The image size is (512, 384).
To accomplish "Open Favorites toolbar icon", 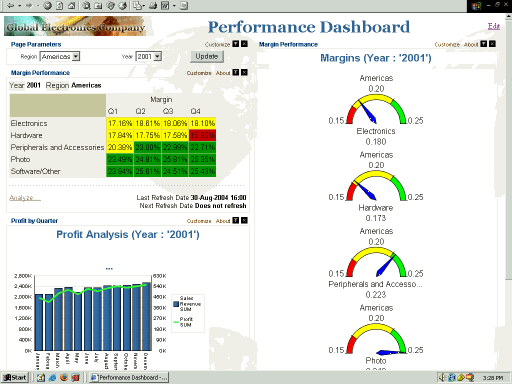I will click(99, 5).
